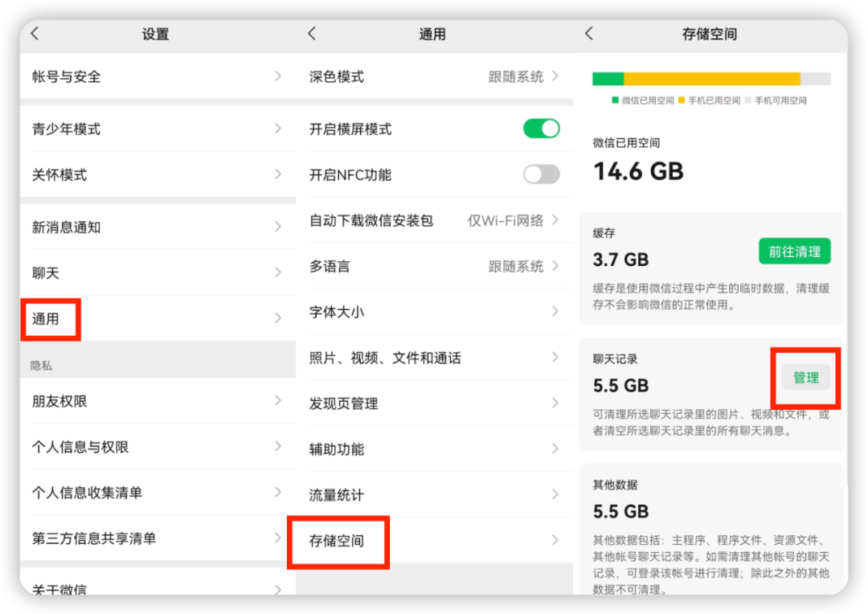Viewport: 868px width, 614px height.
Task: Open 青少年模式 entry
Action: 158,129
